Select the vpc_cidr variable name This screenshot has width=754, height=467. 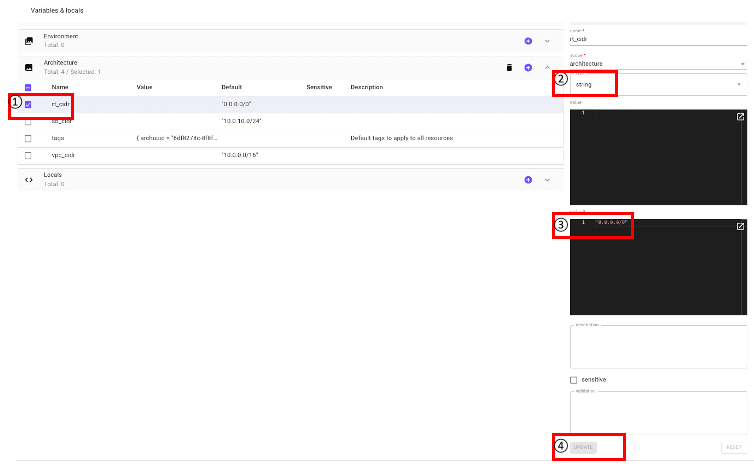tap(63, 155)
